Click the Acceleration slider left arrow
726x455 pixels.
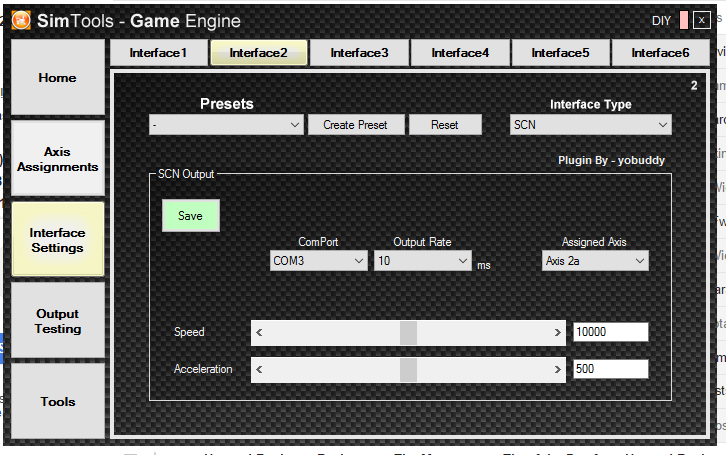[259, 369]
